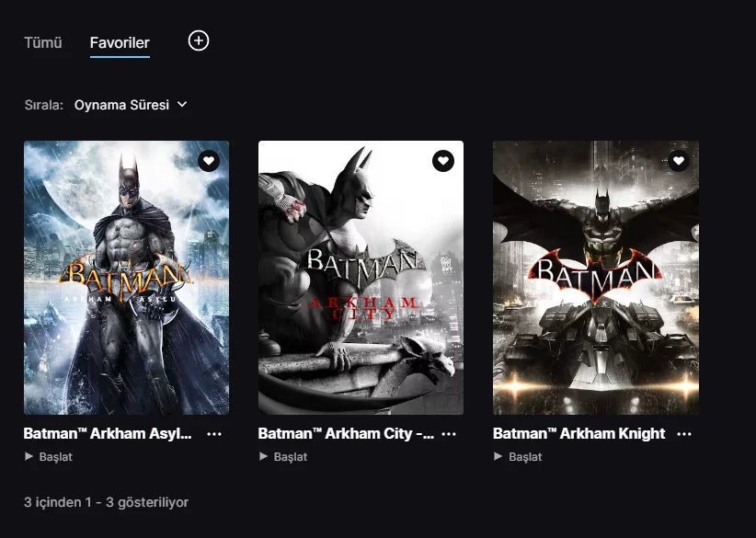Click the Batman Arkham City title text
This screenshot has width=756, height=538.
(x=345, y=434)
